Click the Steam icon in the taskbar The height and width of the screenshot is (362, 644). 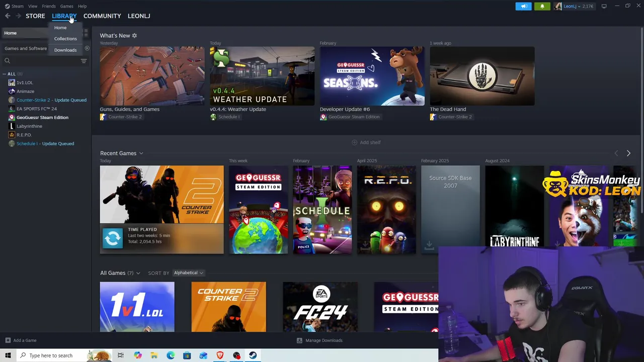pos(253,355)
